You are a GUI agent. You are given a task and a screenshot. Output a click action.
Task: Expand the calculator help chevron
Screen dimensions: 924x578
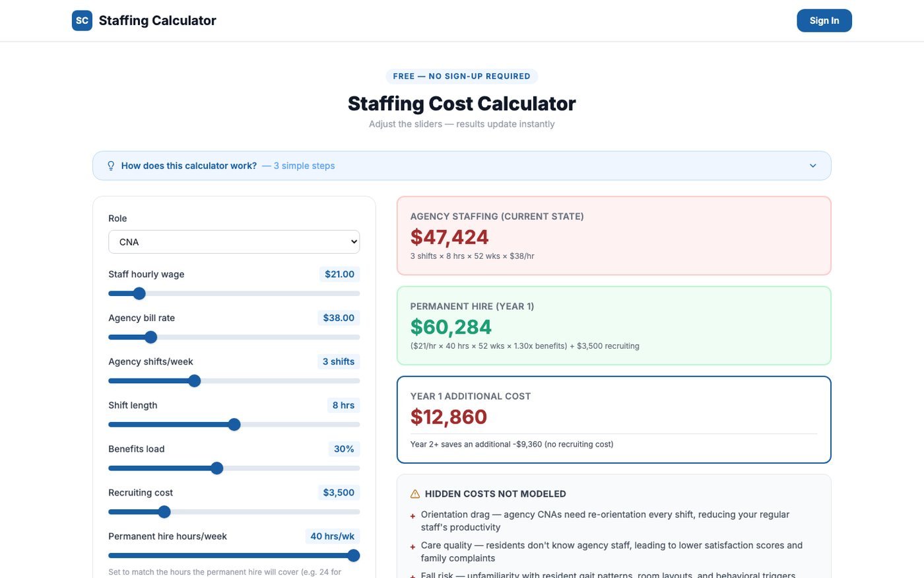[x=813, y=166]
